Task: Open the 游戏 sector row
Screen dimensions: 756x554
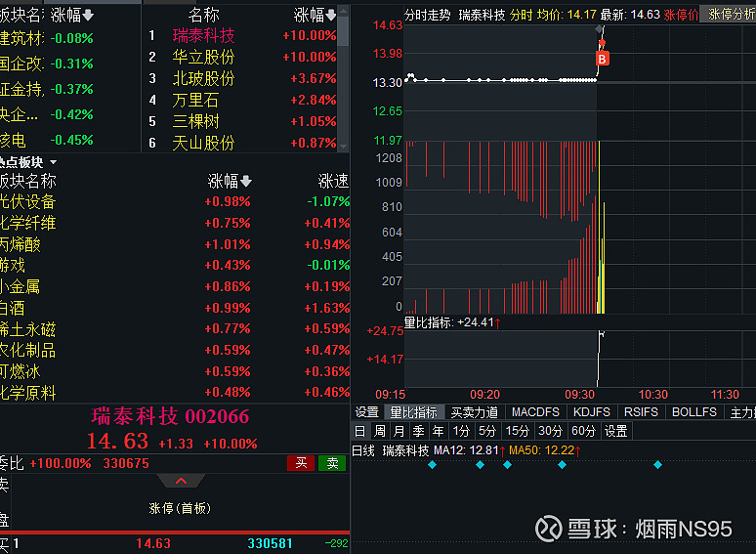Action: pos(175,265)
